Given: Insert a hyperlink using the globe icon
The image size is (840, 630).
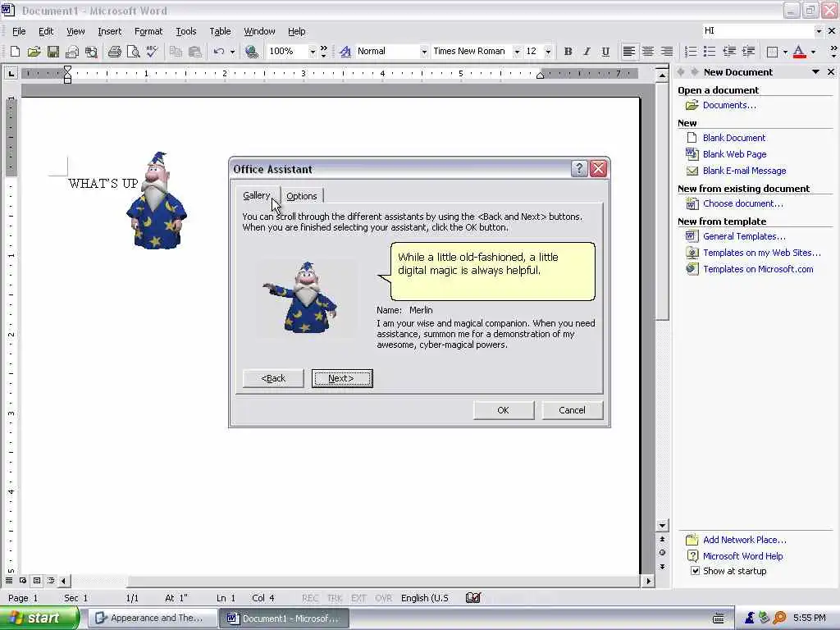Looking at the screenshot, I should [x=251, y=52].
